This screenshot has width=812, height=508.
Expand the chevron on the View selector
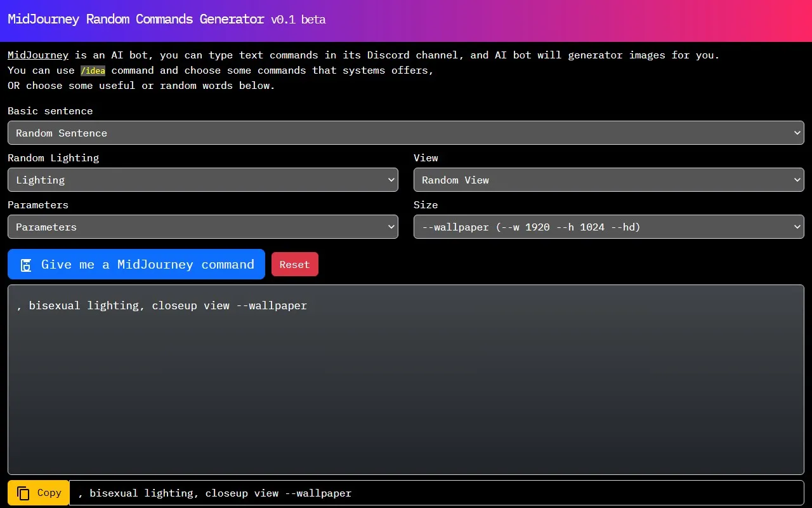(797, 180)
